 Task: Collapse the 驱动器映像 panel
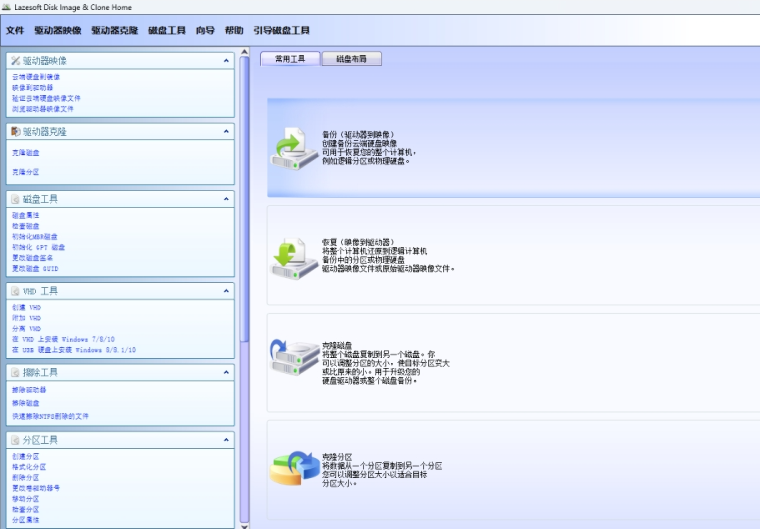point(226,61)
